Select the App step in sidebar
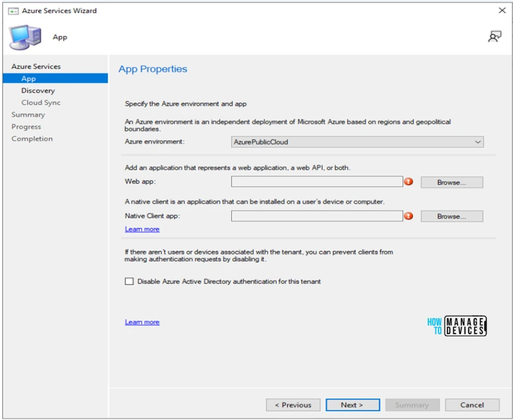Screen dimensions: 513x420 click(55, 79)
